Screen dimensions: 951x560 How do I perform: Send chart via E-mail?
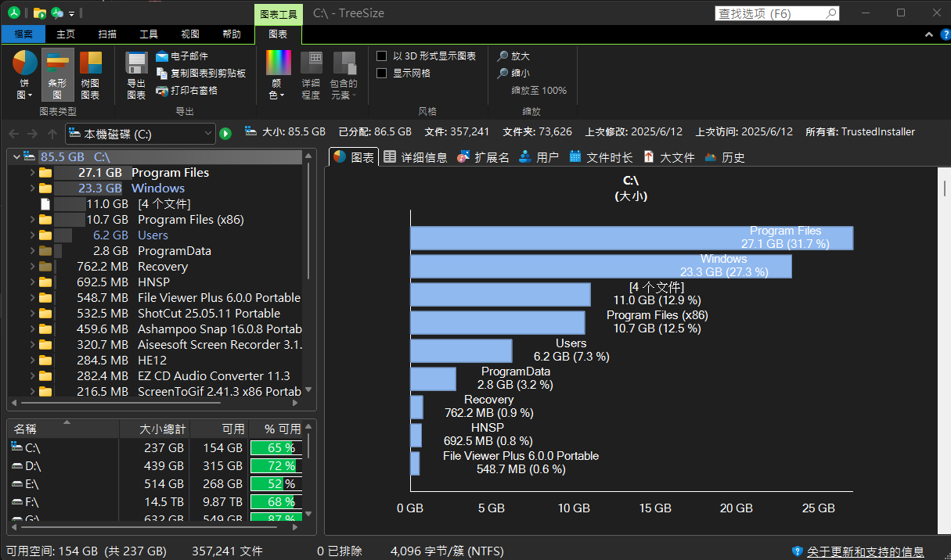coord(182,56)
